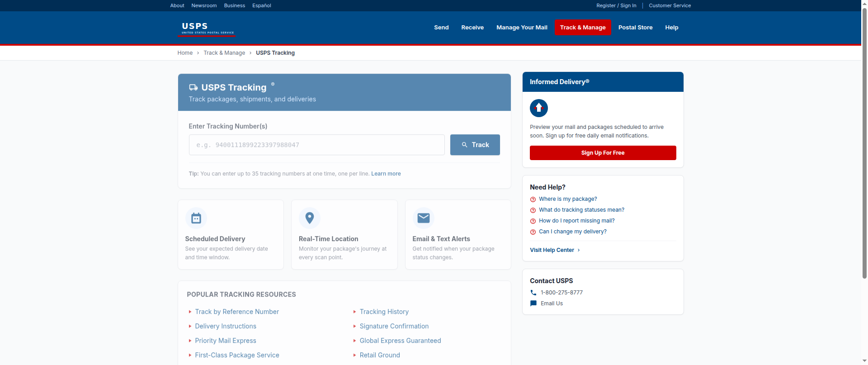Click Sign Up For Free button
Image resolution: width=868 pixels, height=365 pixels.
coord(603,153)
